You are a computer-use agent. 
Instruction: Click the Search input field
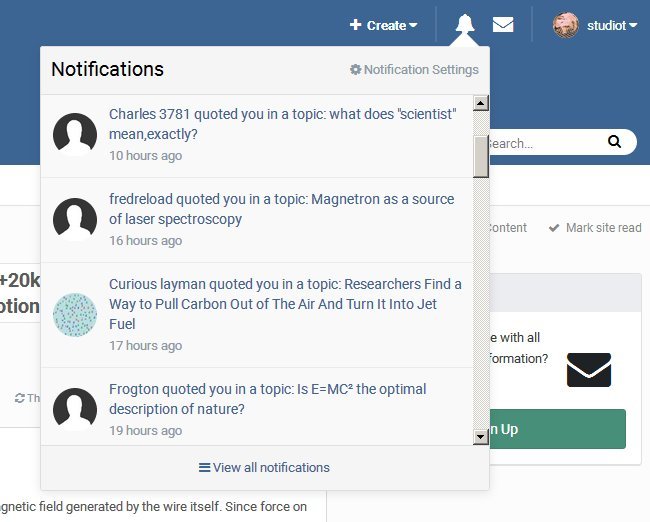(547, 142)
